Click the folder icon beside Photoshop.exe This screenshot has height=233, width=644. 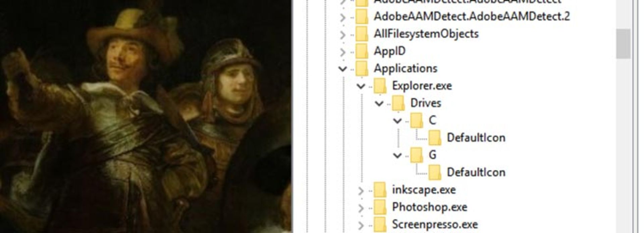380,208
